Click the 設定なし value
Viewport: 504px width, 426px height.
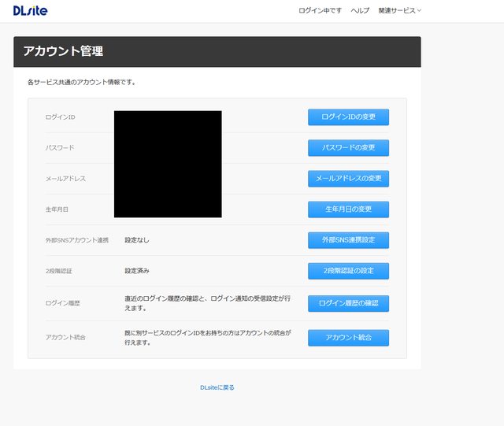[137, 240]
